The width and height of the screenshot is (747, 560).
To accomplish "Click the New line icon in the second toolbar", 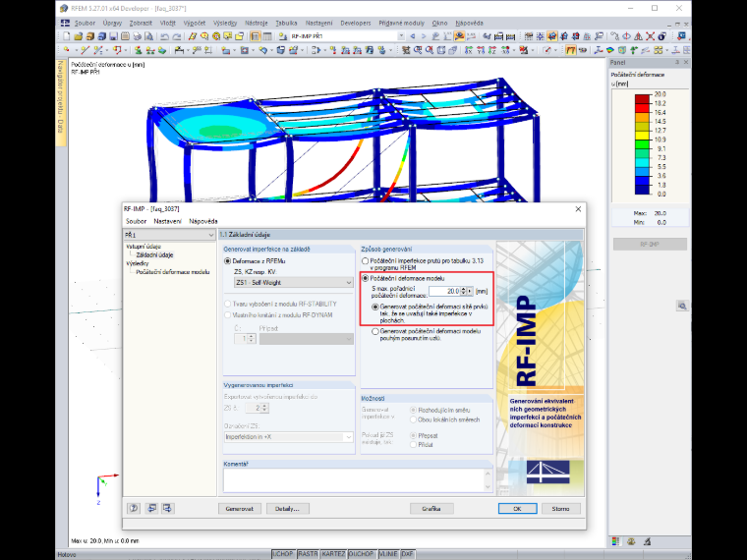I will 85,49.
